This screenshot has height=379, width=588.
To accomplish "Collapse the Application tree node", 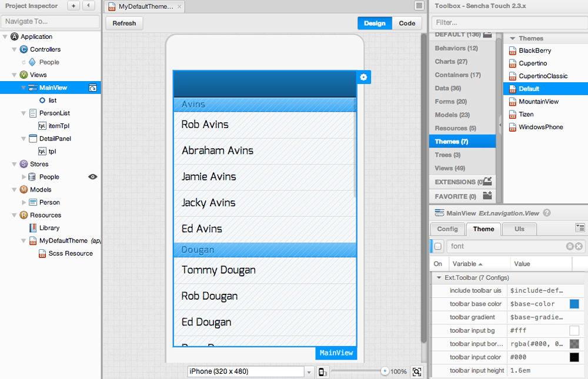I will tap(5, 37).
